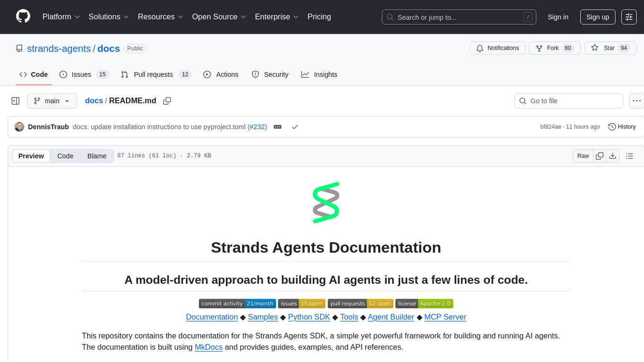Switch to the Blame file view
This screenshot has height=362, width=644.
97,156
